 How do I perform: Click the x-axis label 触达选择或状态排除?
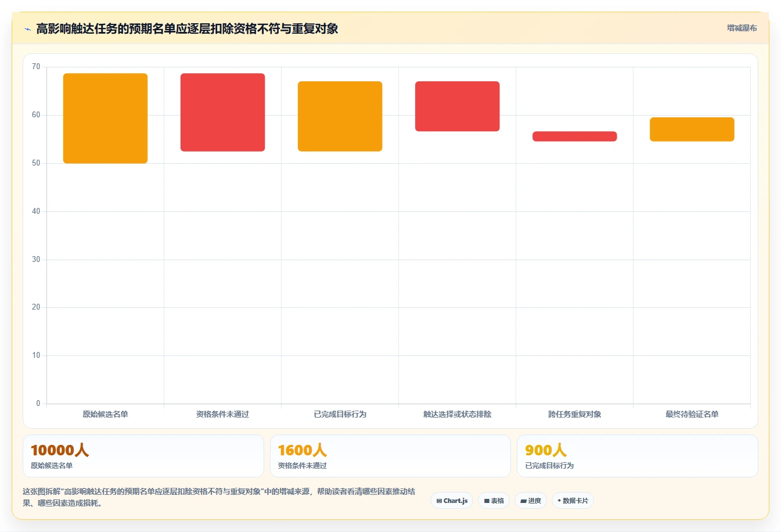457,414
